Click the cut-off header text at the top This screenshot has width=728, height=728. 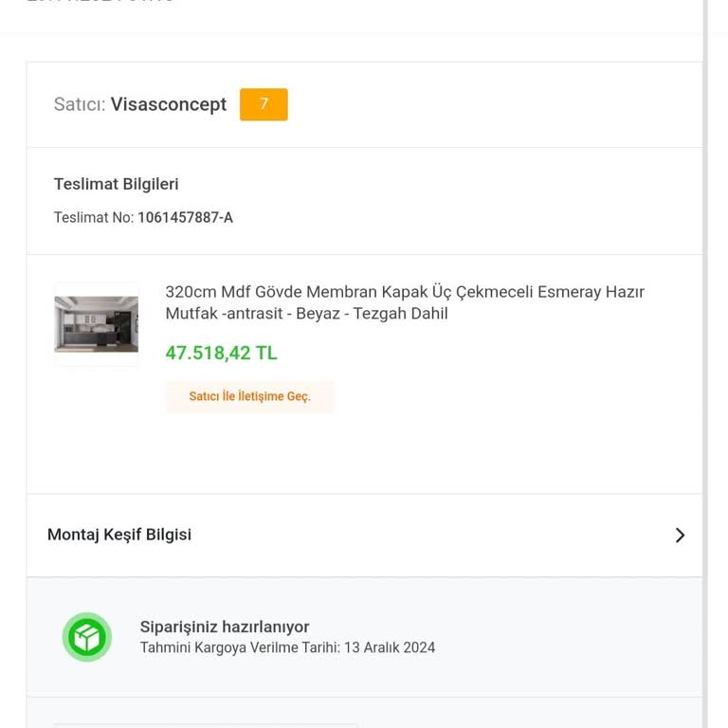pos(100,2)
